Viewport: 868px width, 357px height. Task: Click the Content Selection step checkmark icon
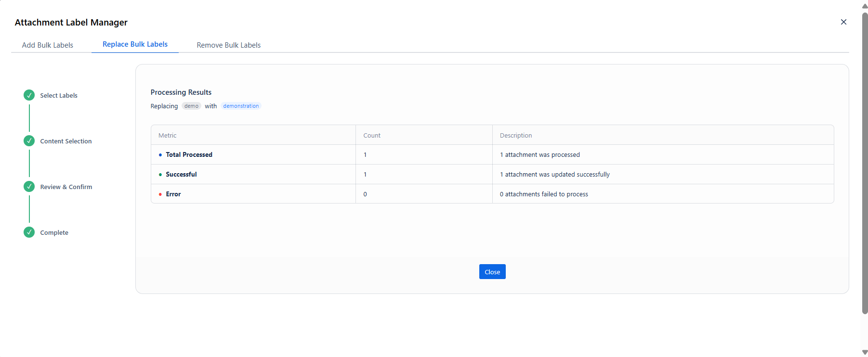coord(29,140)
